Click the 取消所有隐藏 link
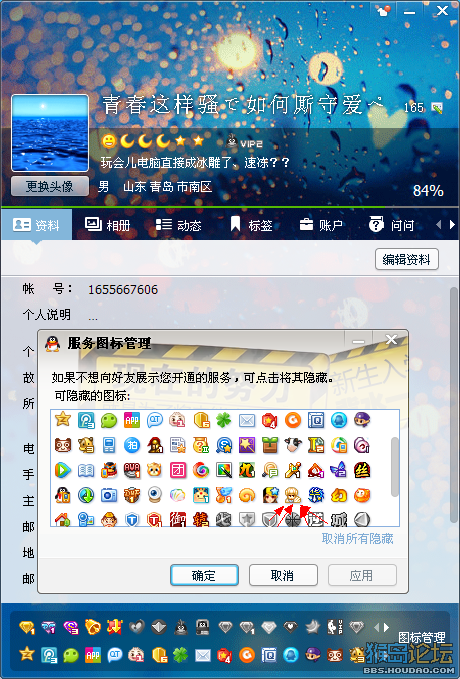The height and width of the screenshot is (679, 460). click(357, 539)
